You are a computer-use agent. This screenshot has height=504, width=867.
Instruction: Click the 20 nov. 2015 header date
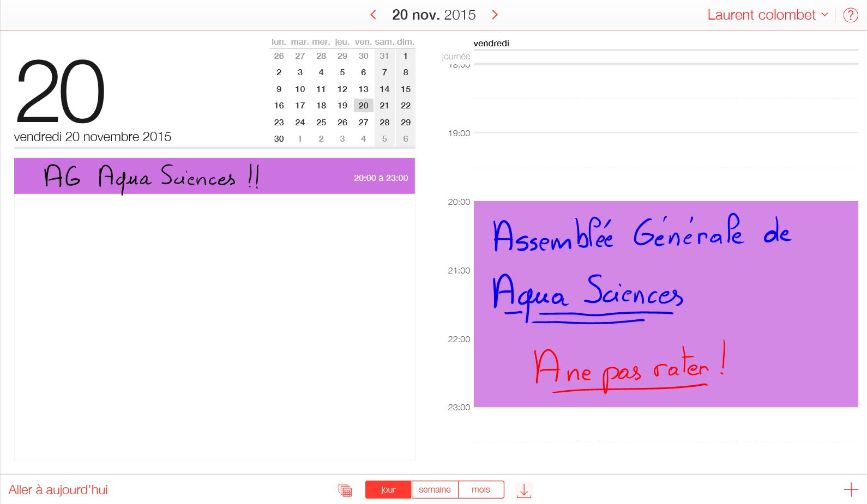coord(434,15)
